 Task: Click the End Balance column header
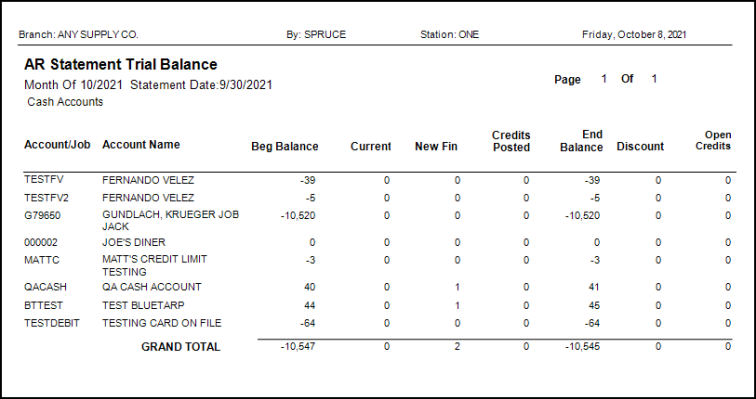point(581,141)
